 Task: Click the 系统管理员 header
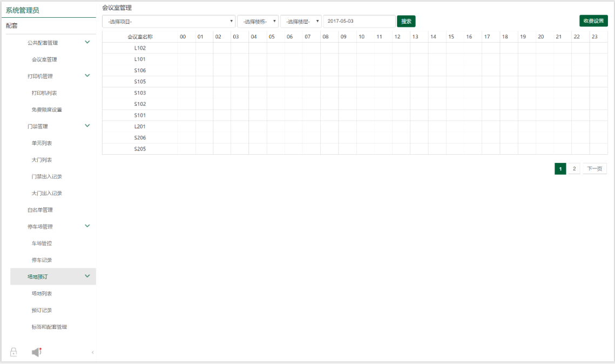coord(22,10)
